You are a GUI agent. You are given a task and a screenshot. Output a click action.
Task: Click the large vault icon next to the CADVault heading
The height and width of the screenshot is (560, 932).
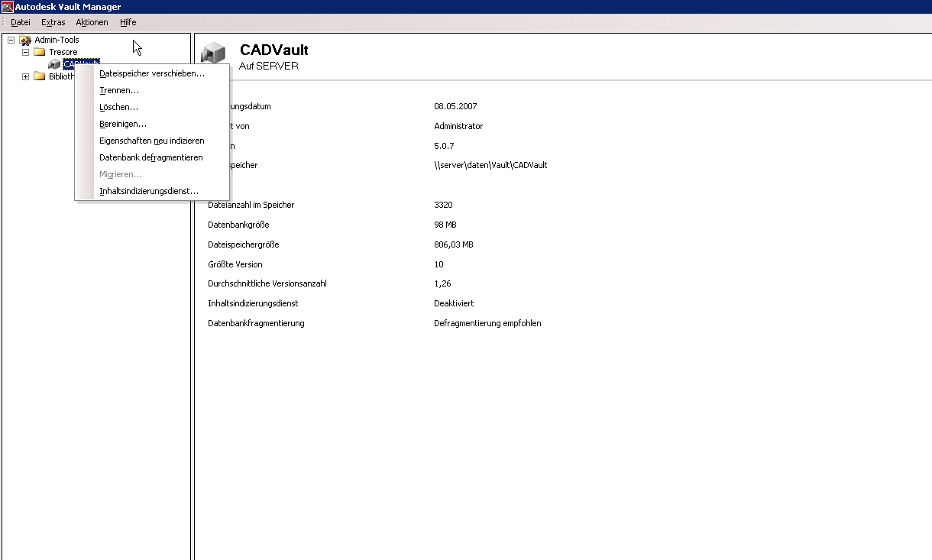point(214,54)
